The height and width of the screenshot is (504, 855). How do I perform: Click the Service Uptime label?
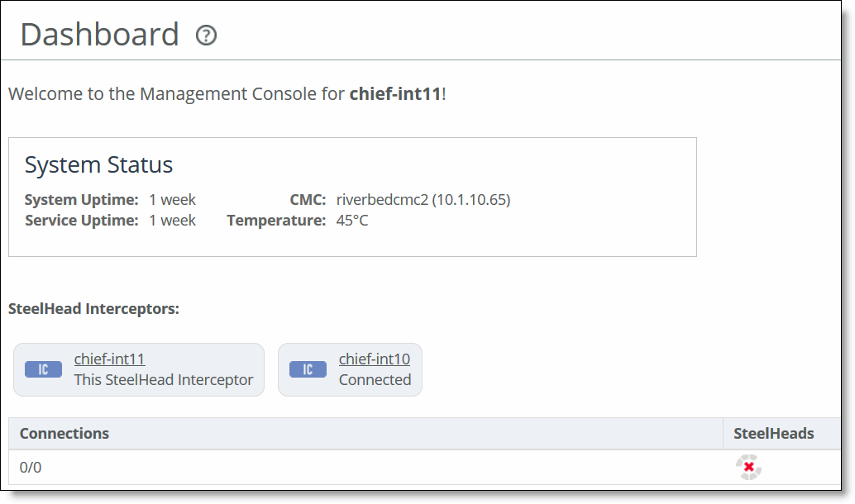[82, 220]
